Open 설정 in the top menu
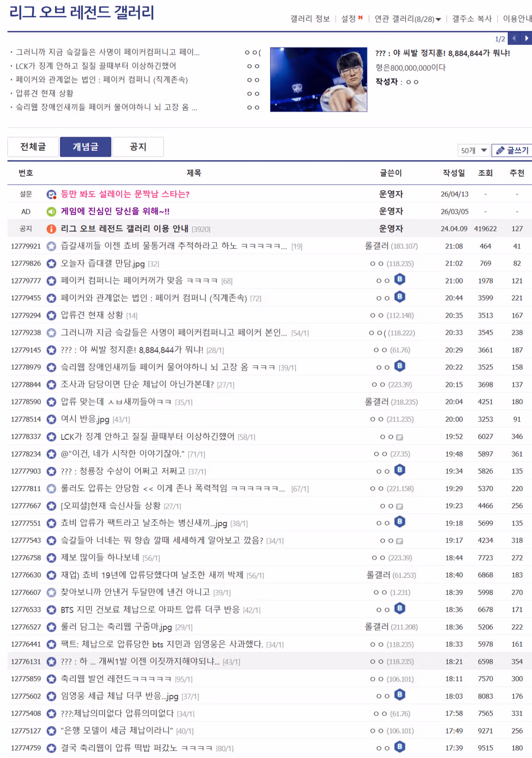532x758 pixels. point(348,19)
